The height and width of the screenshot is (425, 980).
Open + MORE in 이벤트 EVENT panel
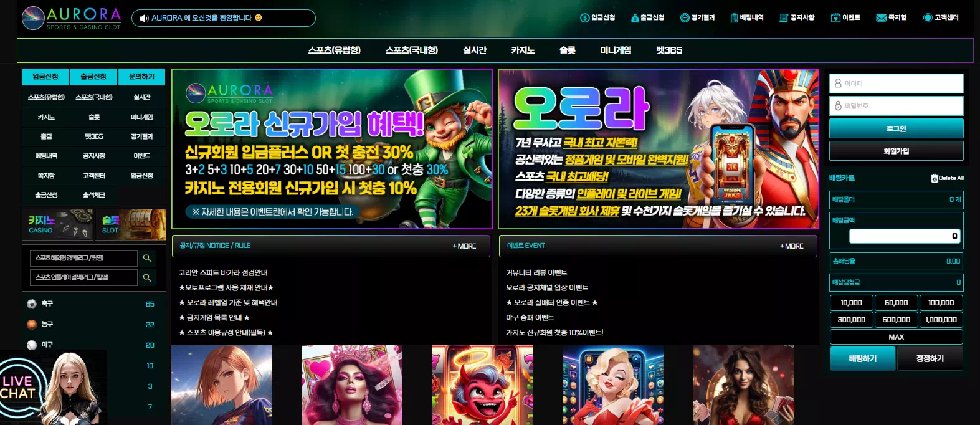(x=791, y=246)
